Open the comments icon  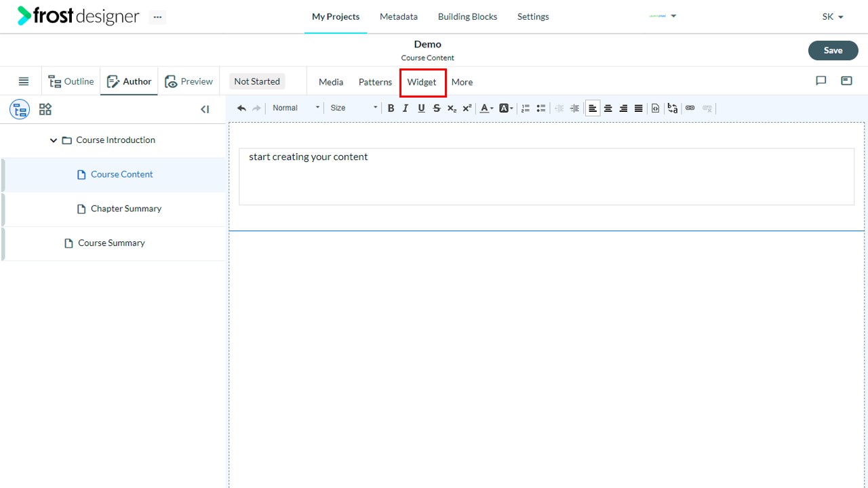point(821,81)
